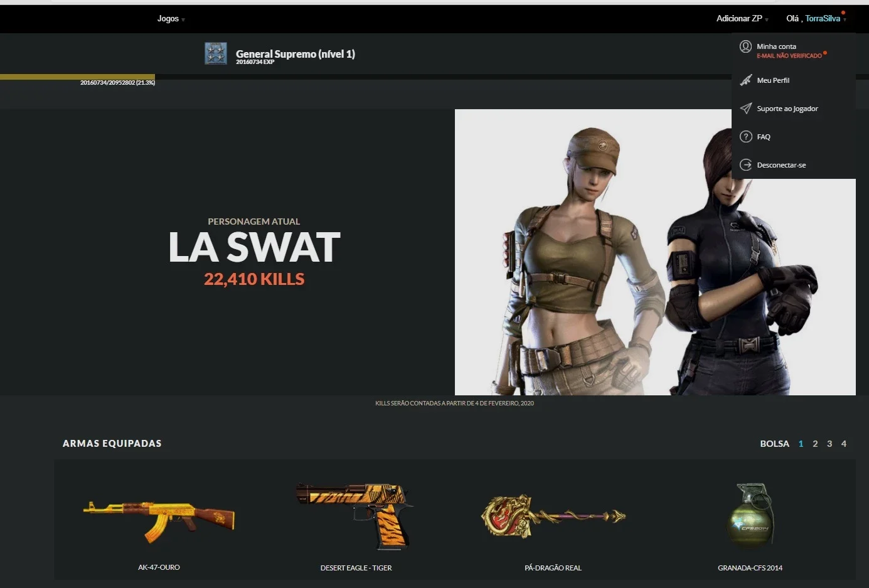This screenshot has width=869, height=588.
Task: Expand the Adicionar ZP dropdown
Action: tap(742, 19)
